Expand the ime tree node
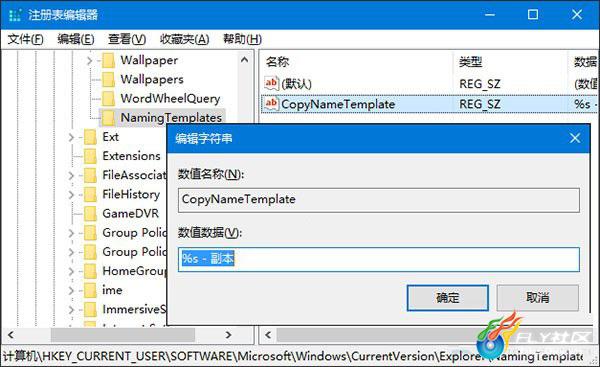600x367 pixels. point(71,290)
